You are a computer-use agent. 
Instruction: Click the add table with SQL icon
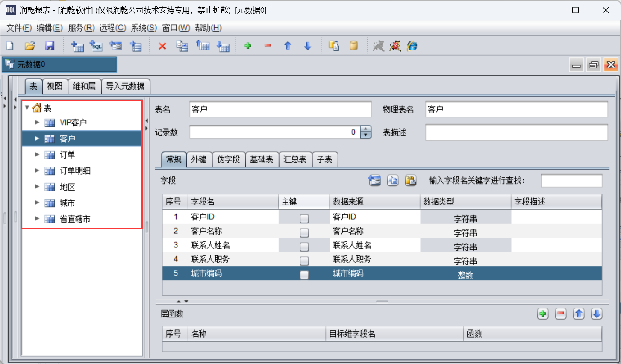tap(96, 46)
